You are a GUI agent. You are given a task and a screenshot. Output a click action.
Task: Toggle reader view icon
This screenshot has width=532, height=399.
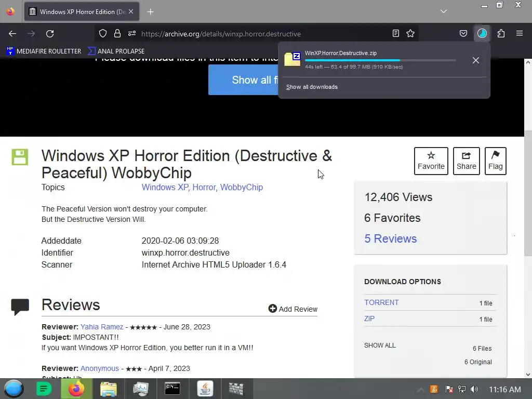[x=395, y=33]
